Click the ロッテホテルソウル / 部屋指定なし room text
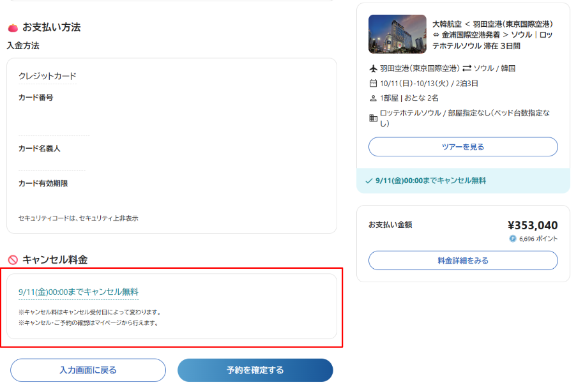The image size is (585, 392). pyautogui.click(x=465, y=118)
